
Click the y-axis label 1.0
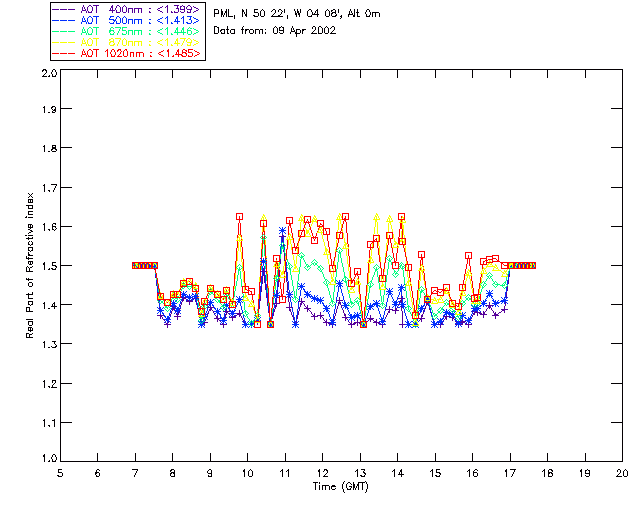[49, 459]
